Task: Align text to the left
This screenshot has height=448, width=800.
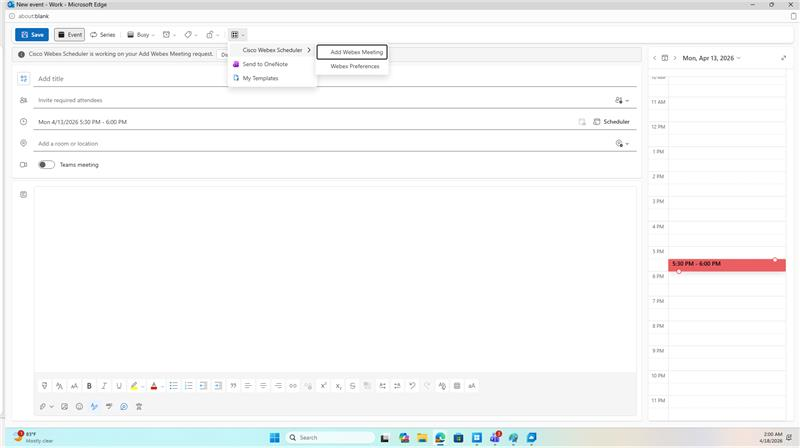Action: point(248,386)
